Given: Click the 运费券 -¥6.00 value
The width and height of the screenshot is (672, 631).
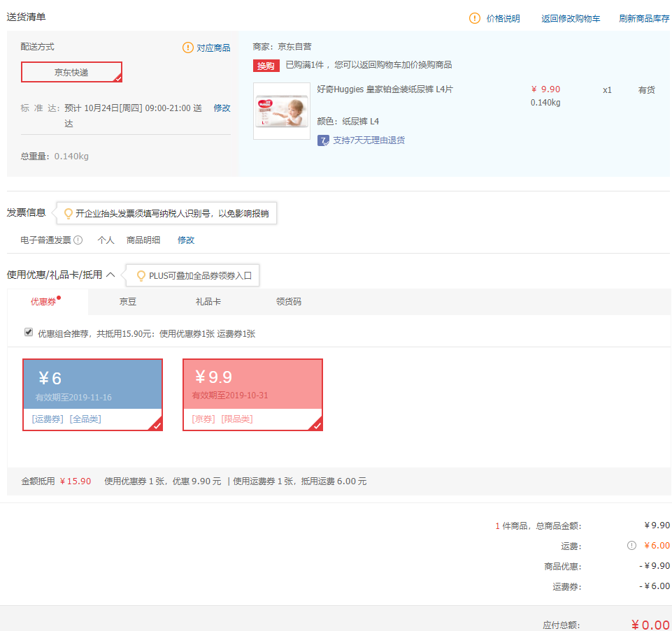Looking at the screenshot, I should [x=655, y=586].
